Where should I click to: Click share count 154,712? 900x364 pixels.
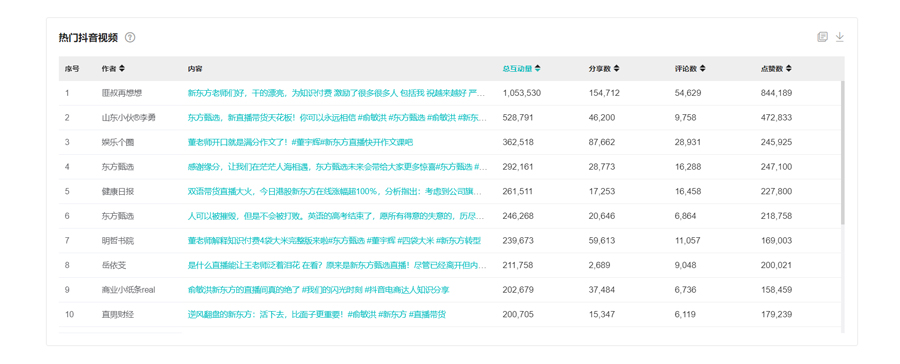604,93
